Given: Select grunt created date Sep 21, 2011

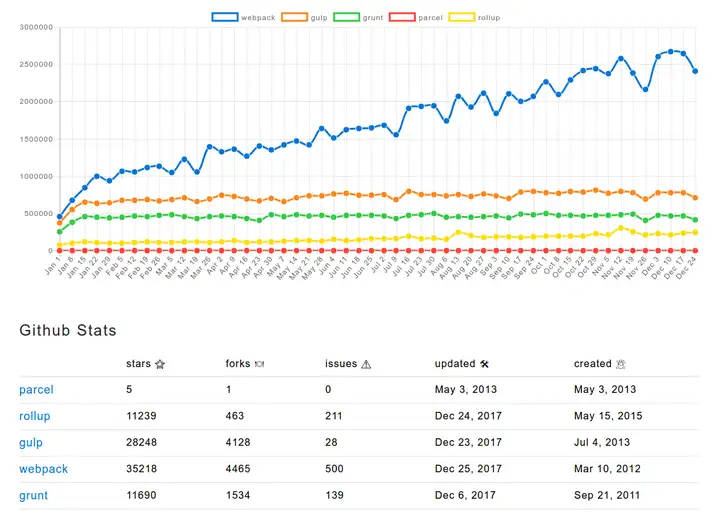Looking at the screenshot, I should point(607,495).
